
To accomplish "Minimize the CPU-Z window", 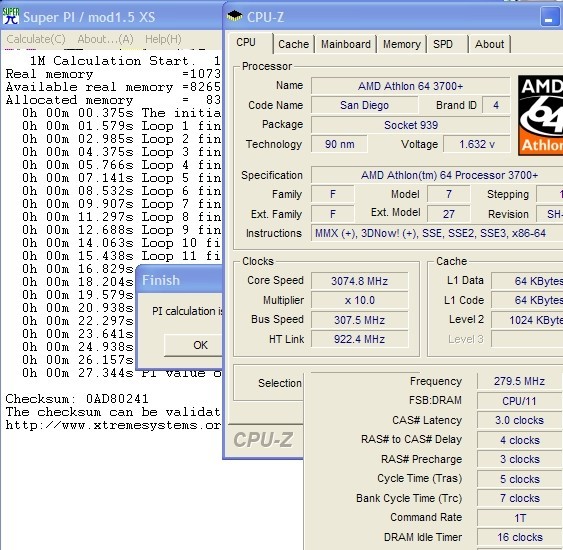I will (x=549, y=17).
